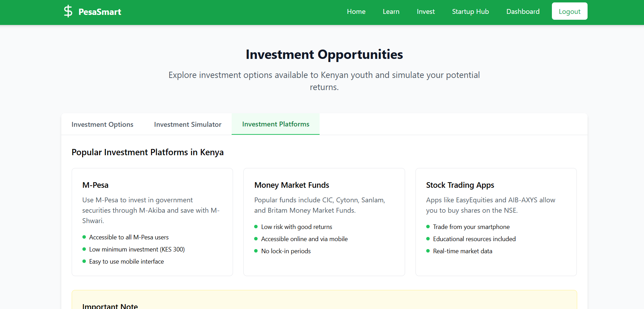Click the Popular Investment Platforms in Kenya heading
Screen dimensions: 644x309
[147, 152]
